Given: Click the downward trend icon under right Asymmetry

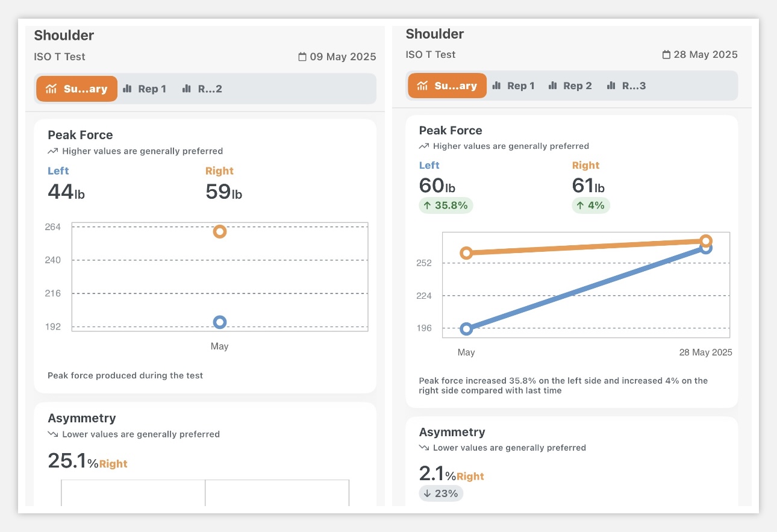Looking at the screenshot, I should tap(423, 448).
